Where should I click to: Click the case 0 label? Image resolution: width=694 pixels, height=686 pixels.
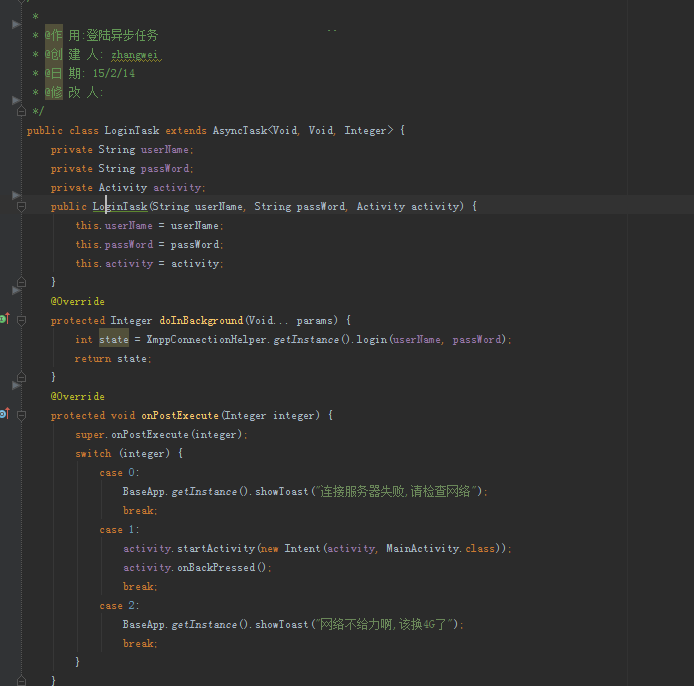(x=119, y=473)
